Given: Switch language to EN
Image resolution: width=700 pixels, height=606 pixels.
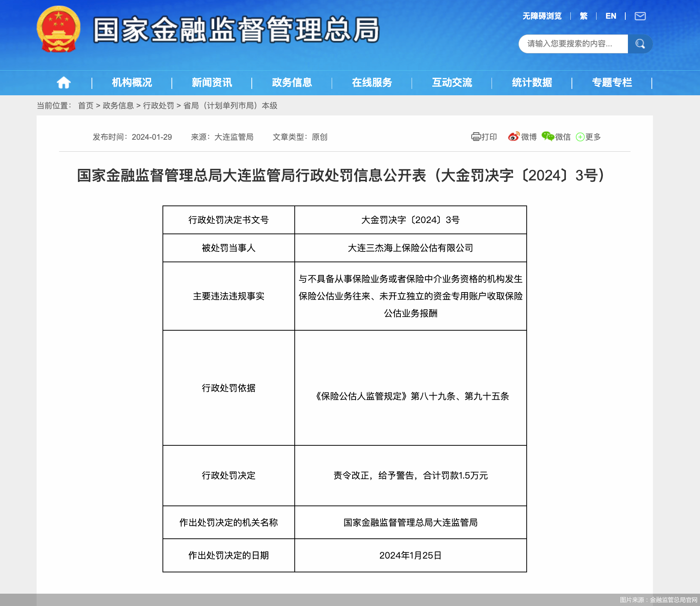Looking at the screenshot, I should pos(611,16).
